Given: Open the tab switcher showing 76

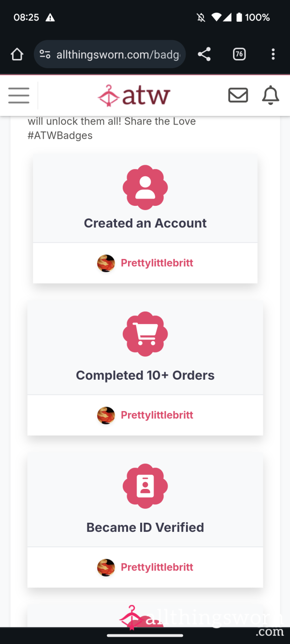Looking at the screenshot, I should pos(239,55).
